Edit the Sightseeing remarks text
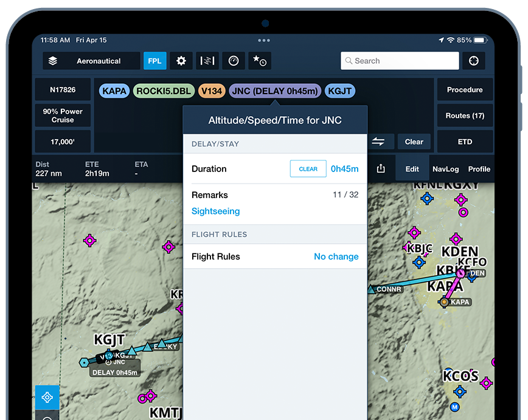 click(215, 211)
